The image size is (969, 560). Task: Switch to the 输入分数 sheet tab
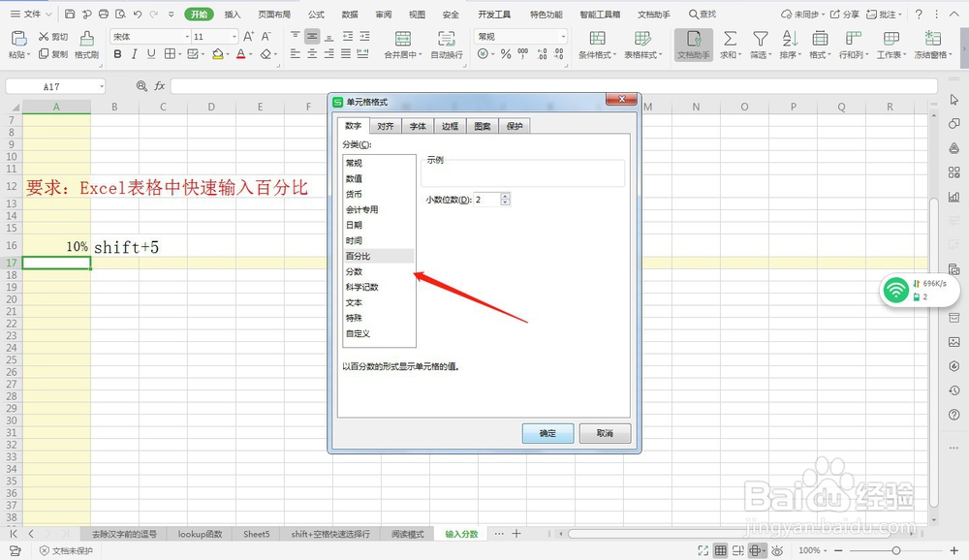[x=461, y=533]
